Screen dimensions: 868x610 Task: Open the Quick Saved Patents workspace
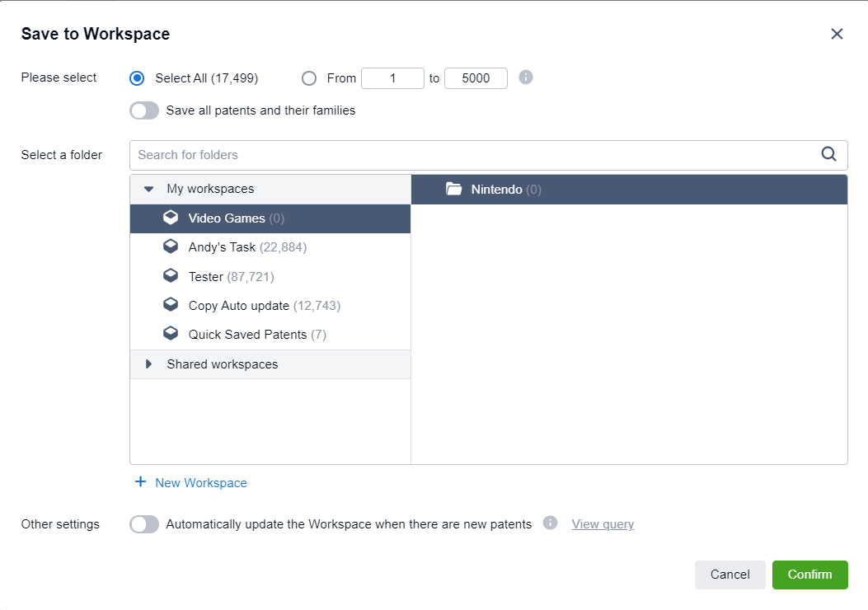pyautogui.click(x=248, y=335)
